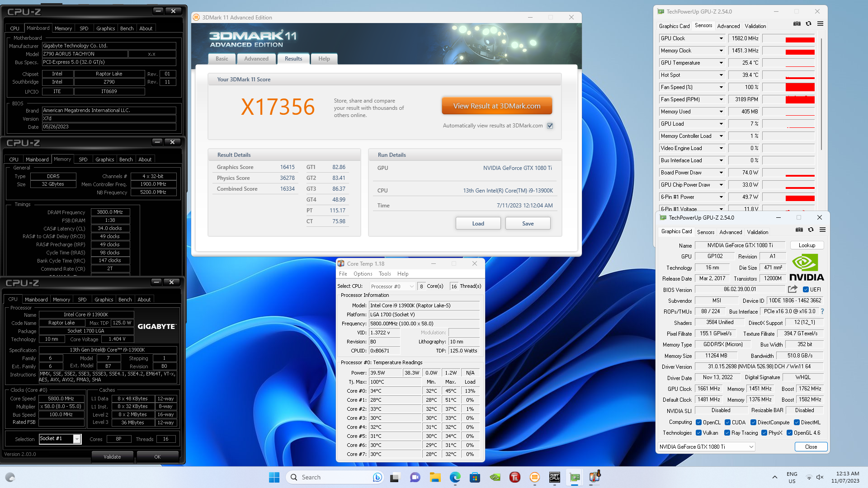
Task: Open the Select CPU Processor #0 dropdown
Action: pos(392,286)
